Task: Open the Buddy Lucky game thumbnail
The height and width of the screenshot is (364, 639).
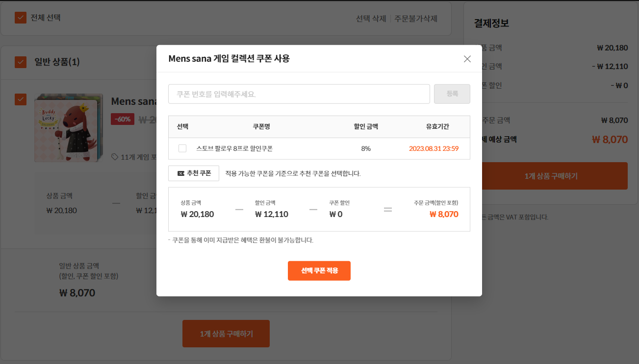Action: (68, 128)
